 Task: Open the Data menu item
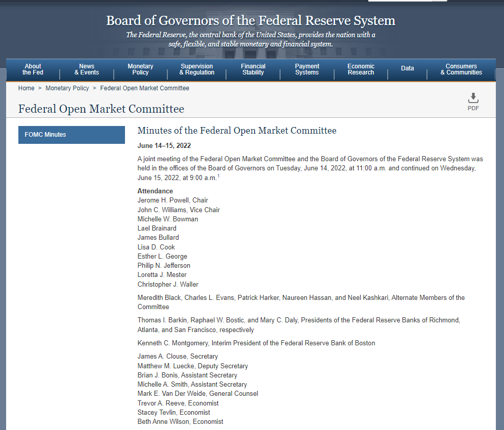coord(408,68)
